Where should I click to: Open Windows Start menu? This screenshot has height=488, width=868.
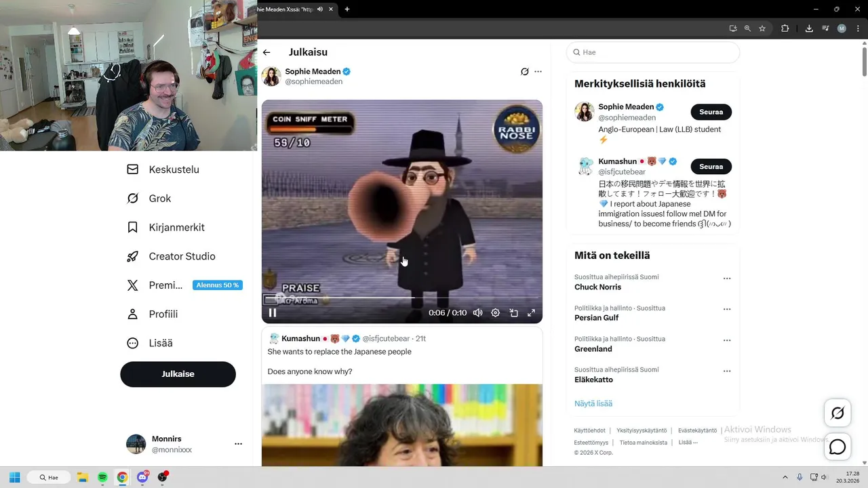tap(14, 477)
